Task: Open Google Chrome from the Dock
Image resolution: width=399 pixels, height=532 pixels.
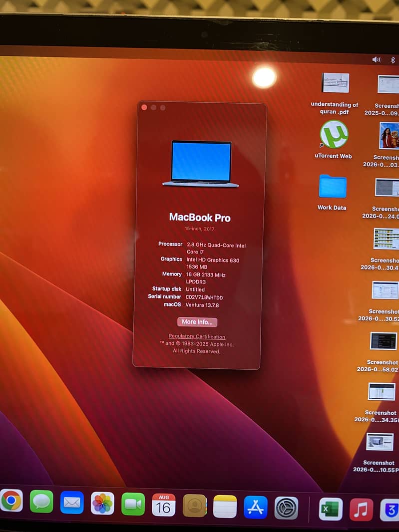Action: (11, 501)
